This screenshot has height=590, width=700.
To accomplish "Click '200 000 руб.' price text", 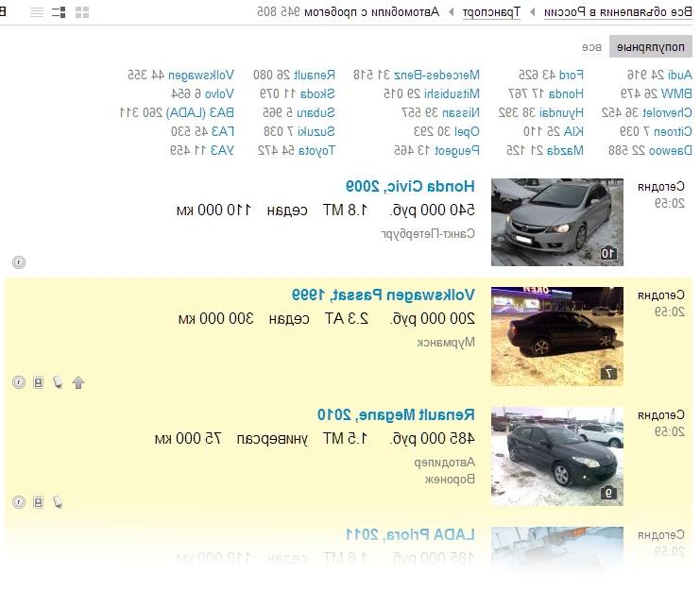I will click(x=433, y=319).
